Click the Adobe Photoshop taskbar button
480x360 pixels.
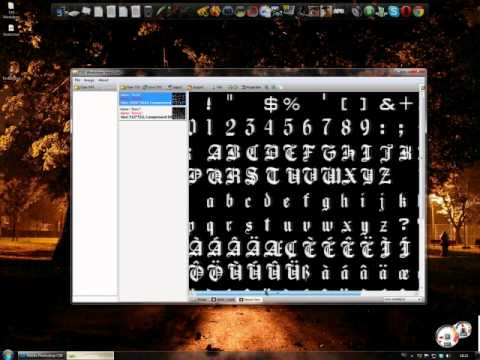pos(42,355)
